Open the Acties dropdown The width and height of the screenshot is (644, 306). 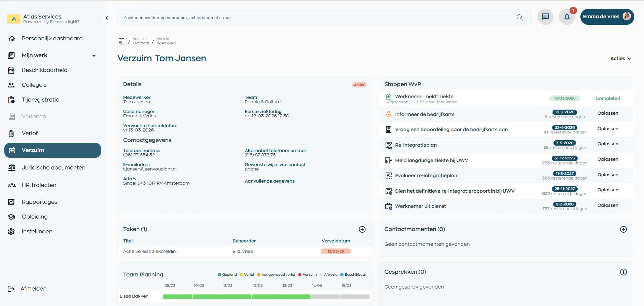(620, 59)
